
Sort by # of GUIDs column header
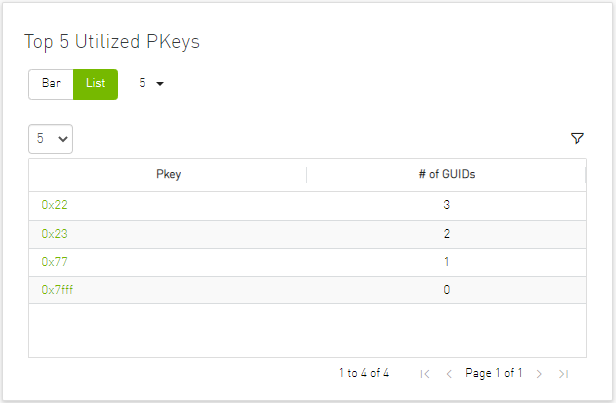(446, 175)
